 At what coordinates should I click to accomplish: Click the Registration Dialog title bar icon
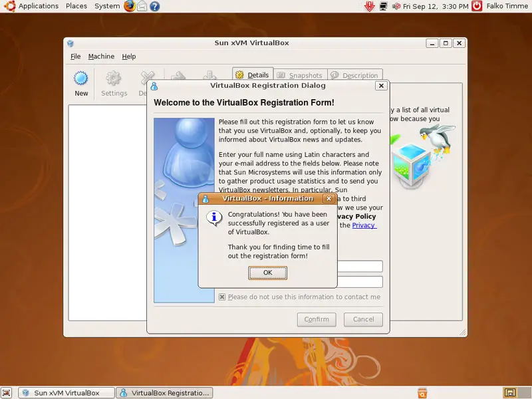tap(154, 86)
